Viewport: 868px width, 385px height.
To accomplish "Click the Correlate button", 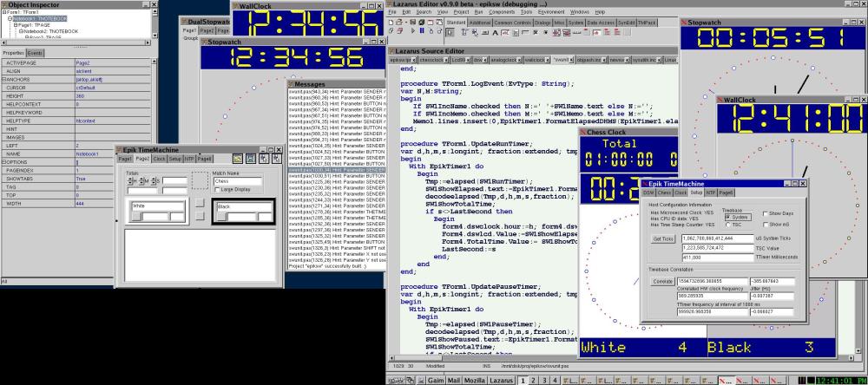I will 662,282.
